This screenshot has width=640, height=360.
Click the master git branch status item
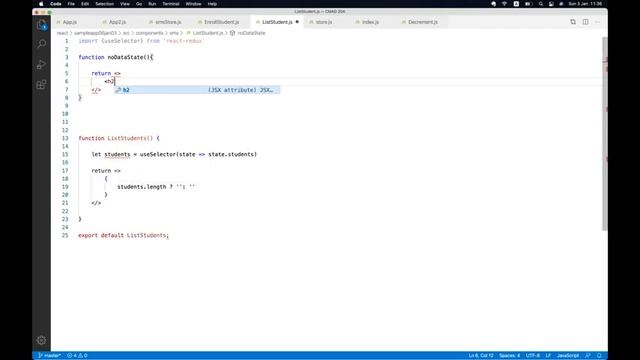(49, 356)
